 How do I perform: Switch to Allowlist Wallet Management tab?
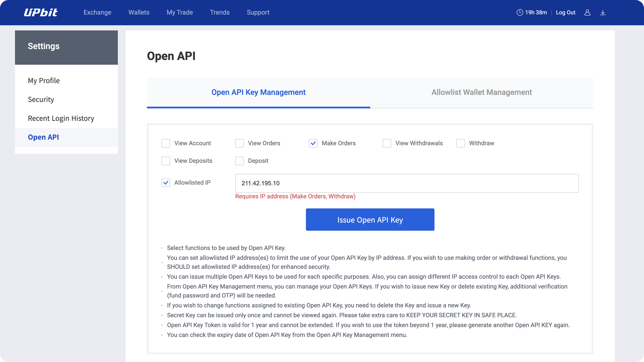[x=481, y=92]
